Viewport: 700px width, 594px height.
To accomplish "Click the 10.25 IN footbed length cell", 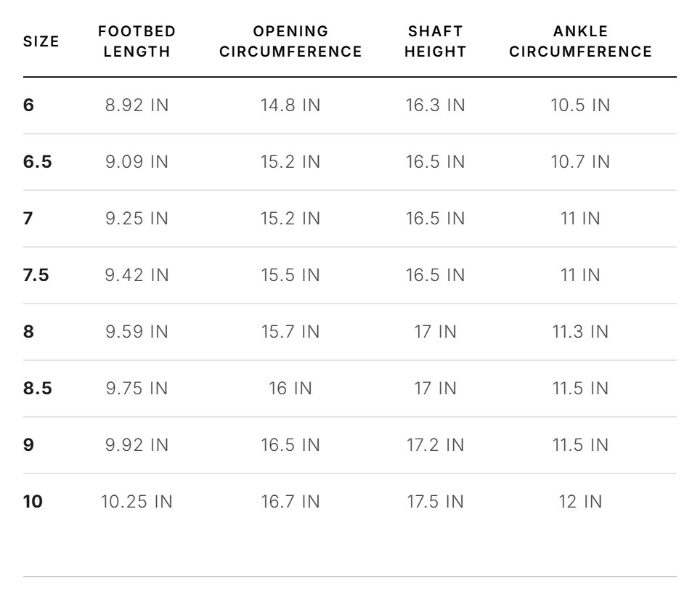I will tap(137, 502).
